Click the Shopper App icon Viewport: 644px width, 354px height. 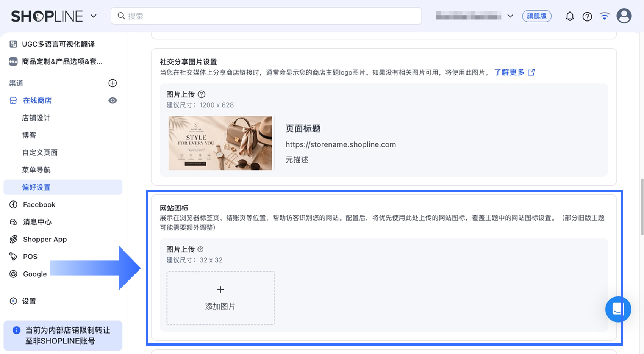coord(13,239)
